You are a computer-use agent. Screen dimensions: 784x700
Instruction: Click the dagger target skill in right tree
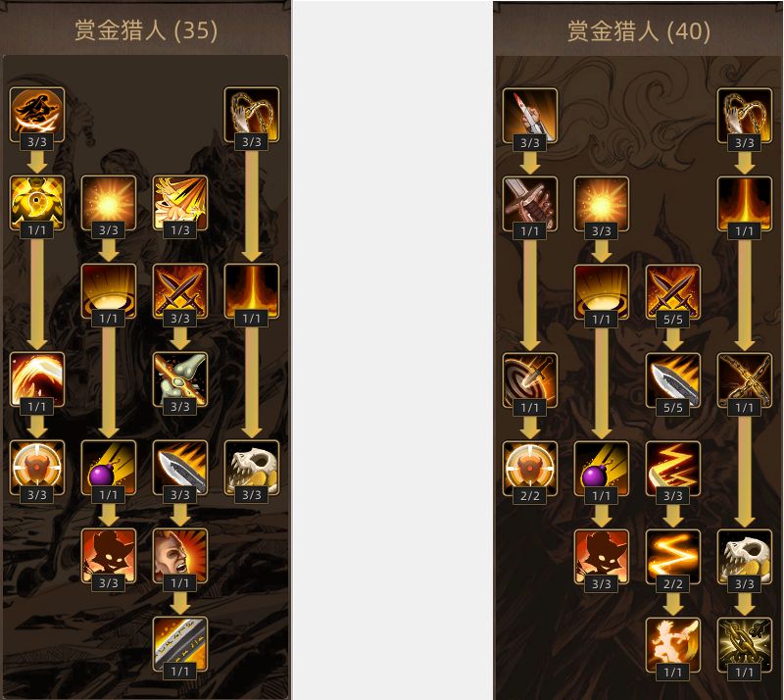point(530,380)
